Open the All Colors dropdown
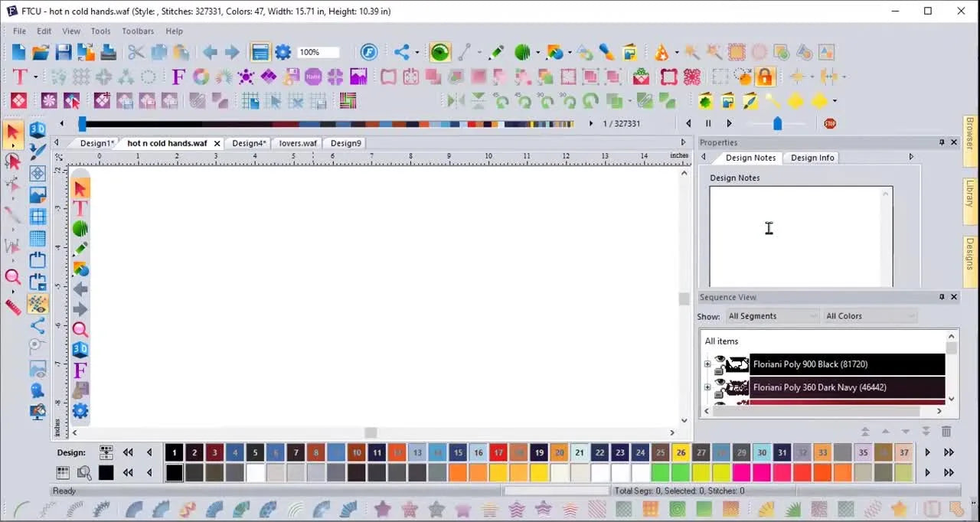Image resolution: width=980 pixels, height=522 pixels. click(x=870, y=316)
